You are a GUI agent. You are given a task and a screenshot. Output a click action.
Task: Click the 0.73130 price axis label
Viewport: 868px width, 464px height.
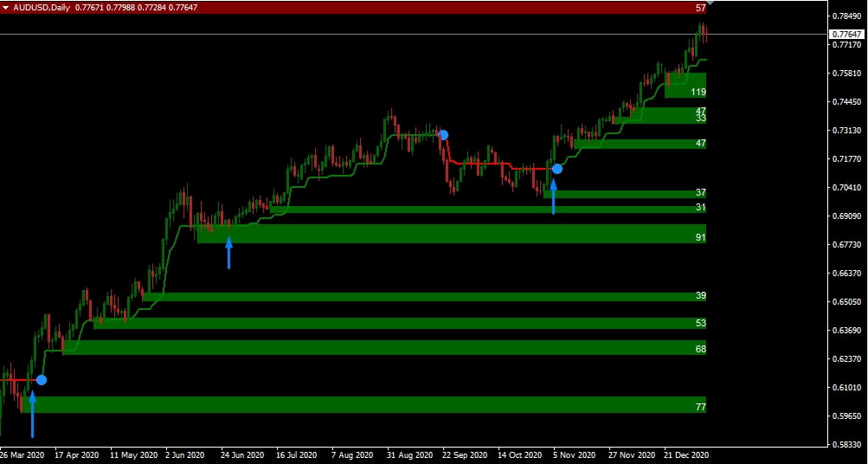847,131
